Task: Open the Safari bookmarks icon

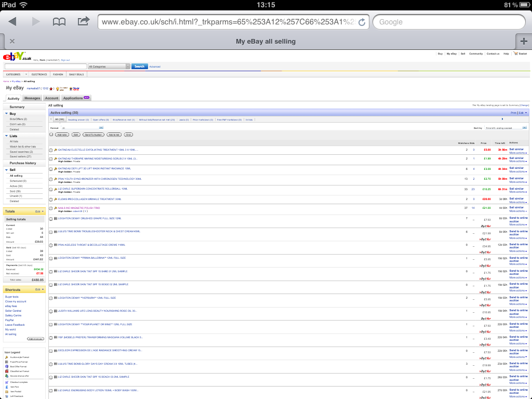Action: click(x=59, y=22)
